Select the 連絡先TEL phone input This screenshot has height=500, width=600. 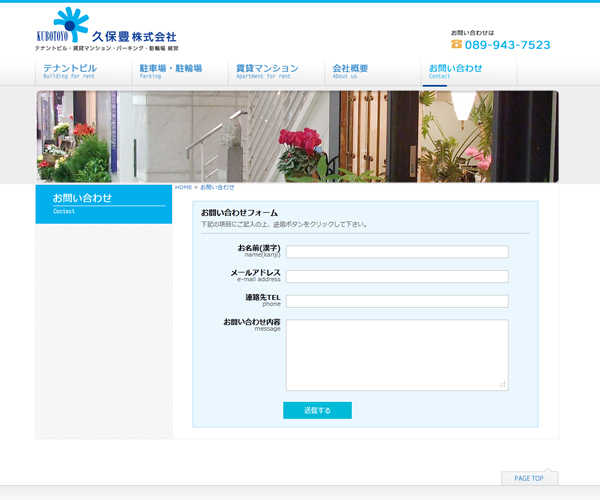point(397,301)
